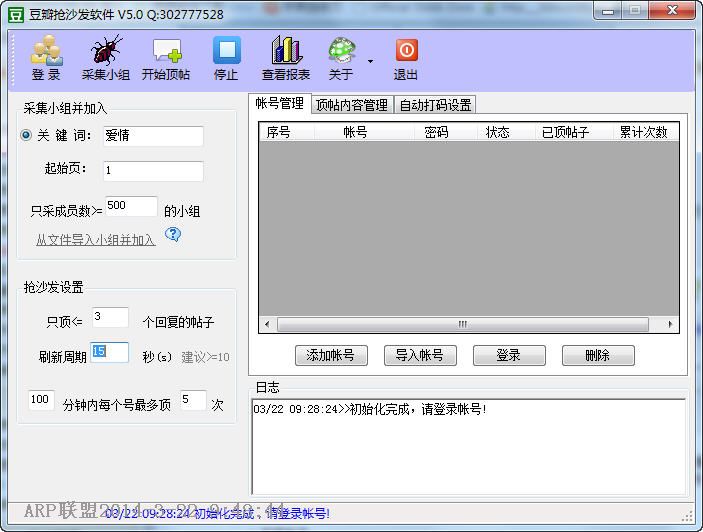Image resolution: width=703 pixels, height=532 pixels.
Task: Click the 序号 column header
Action: [287, 132]
